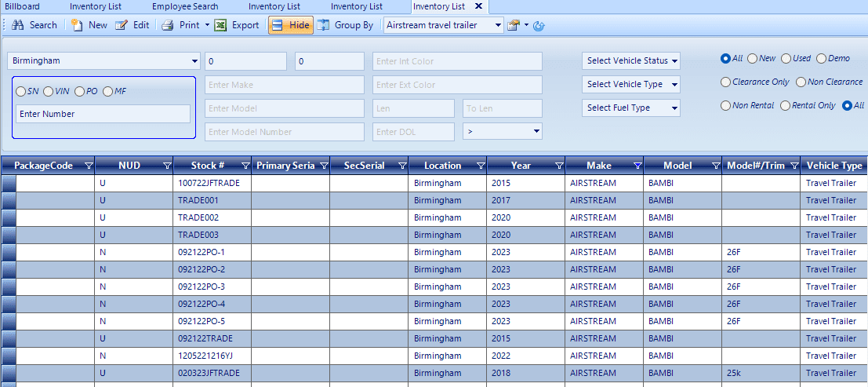Expand the Select Vehicle Status dropdown

[631, 61]
